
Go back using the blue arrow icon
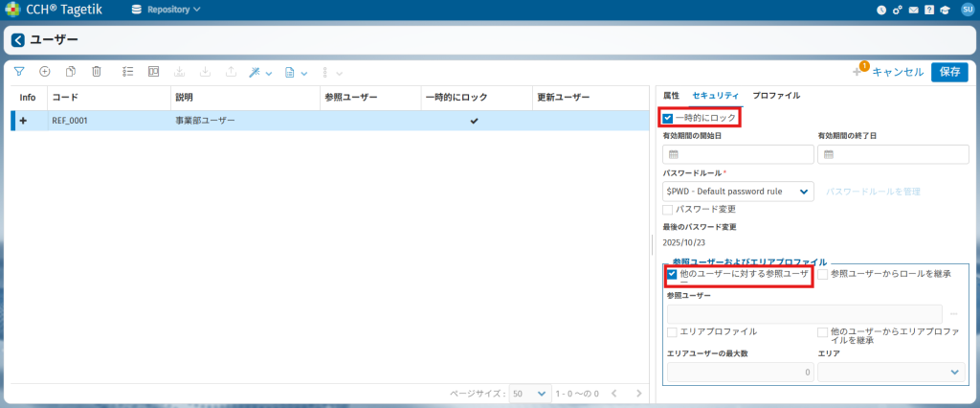(18, 40)
